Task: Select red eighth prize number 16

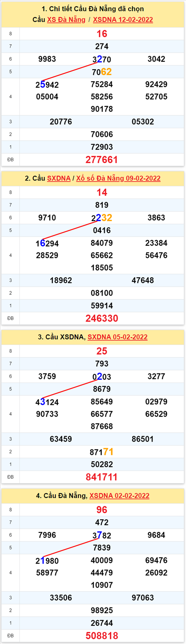Action: pyautogui.click(x=102, y=34)
